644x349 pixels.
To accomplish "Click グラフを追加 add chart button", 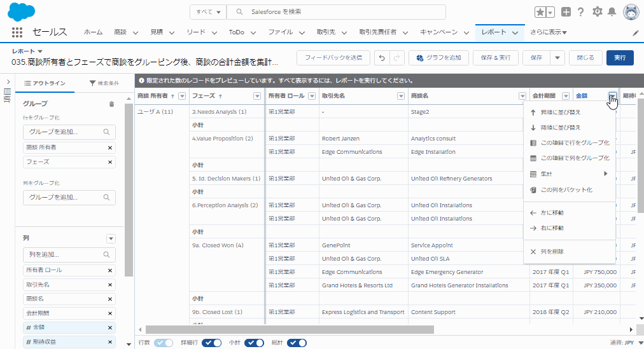I will coord(438,58).
